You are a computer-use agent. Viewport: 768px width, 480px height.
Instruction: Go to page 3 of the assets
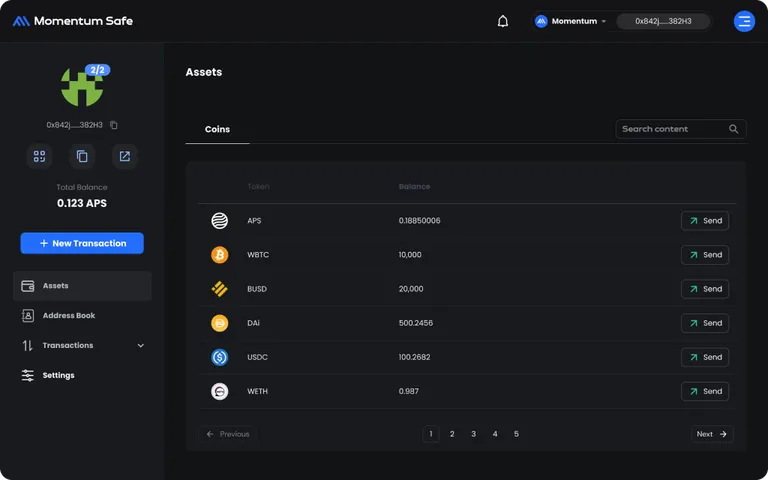[x=473, y=434]
